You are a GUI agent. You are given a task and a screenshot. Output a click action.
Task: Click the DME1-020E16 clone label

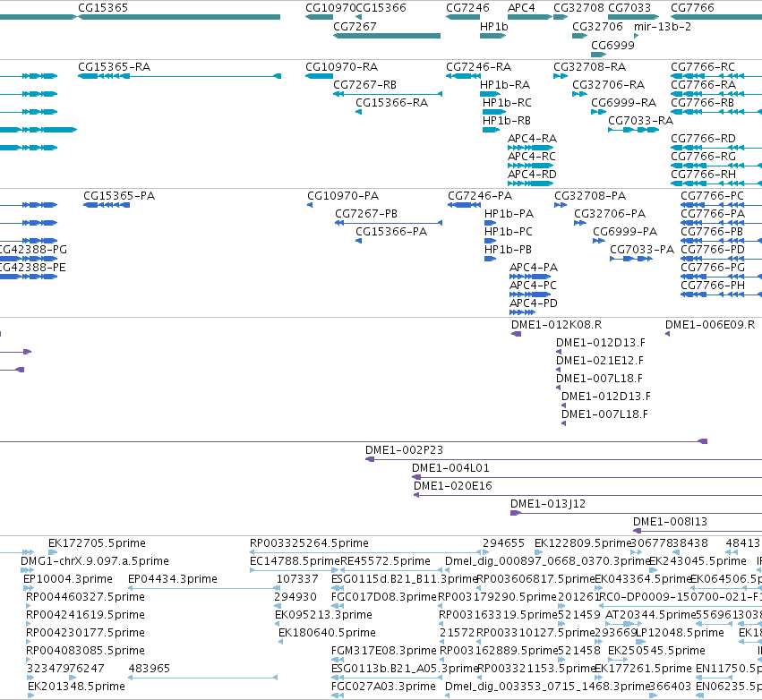pyautogui.click(x=452, y=486)
